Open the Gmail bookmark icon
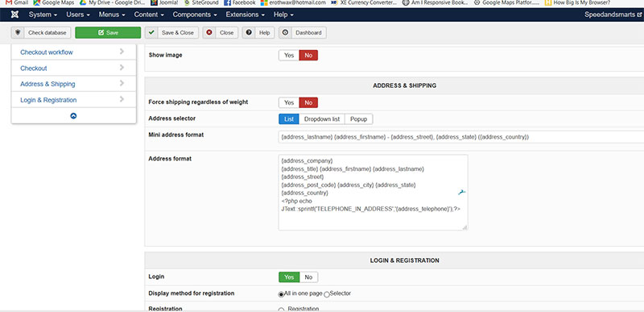 pyautogui.click(x=9, y=2)
